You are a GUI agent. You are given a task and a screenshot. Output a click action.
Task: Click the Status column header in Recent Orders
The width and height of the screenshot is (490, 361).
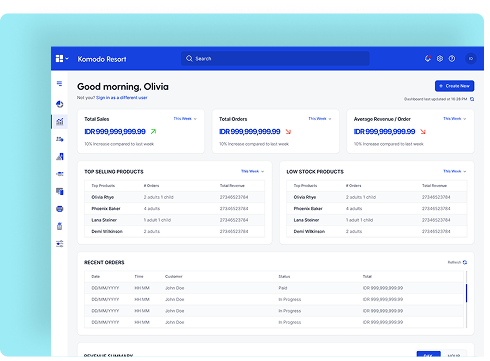[284, 276]
